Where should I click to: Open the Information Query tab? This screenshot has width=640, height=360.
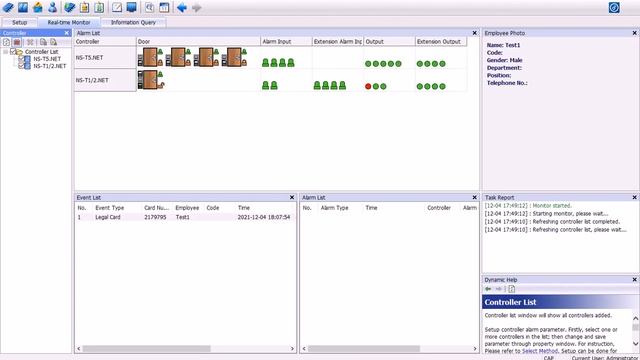tap(133, 22)
